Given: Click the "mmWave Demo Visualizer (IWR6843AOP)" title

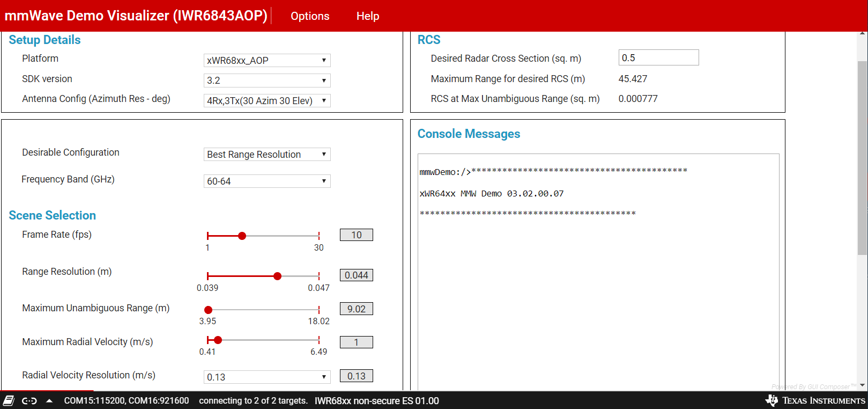Looking at the screenshot, I should (136, 16).
